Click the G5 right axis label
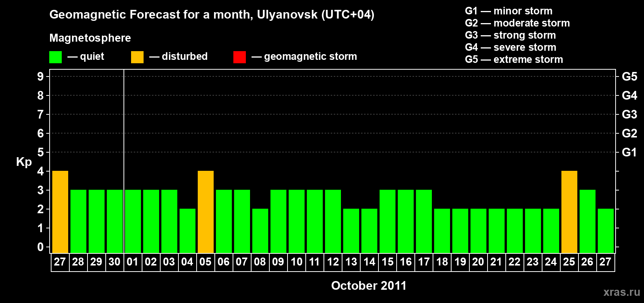 629,77
